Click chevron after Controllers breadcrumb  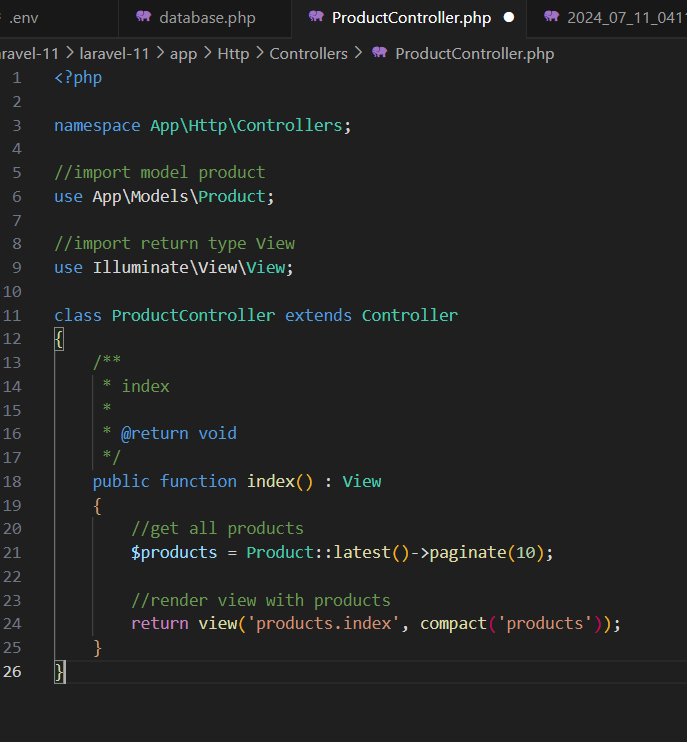358,53
